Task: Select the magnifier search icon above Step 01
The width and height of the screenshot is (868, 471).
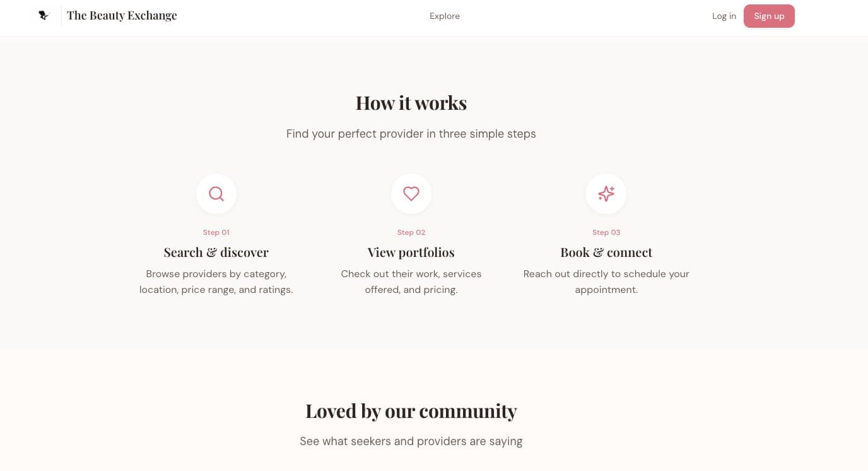Action: pyautogui.click(x=216, y=194)
